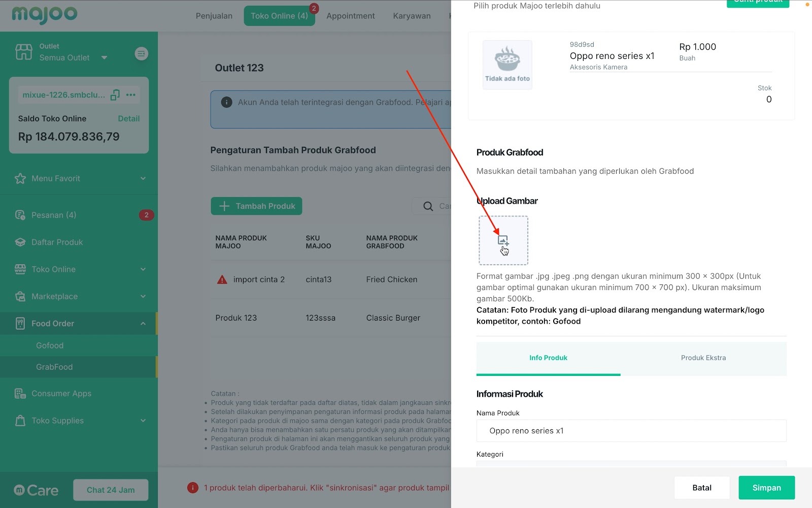The image size is (812, 508).
Task: Switch to Produk Ekstra tab
Action: click(x=703, y=358)
